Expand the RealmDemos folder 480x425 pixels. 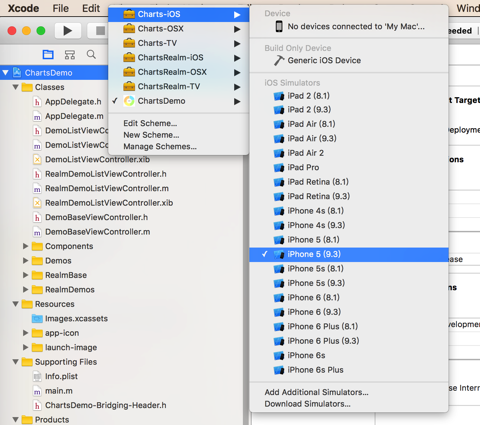pyautogui.click(x=25, y=289)
